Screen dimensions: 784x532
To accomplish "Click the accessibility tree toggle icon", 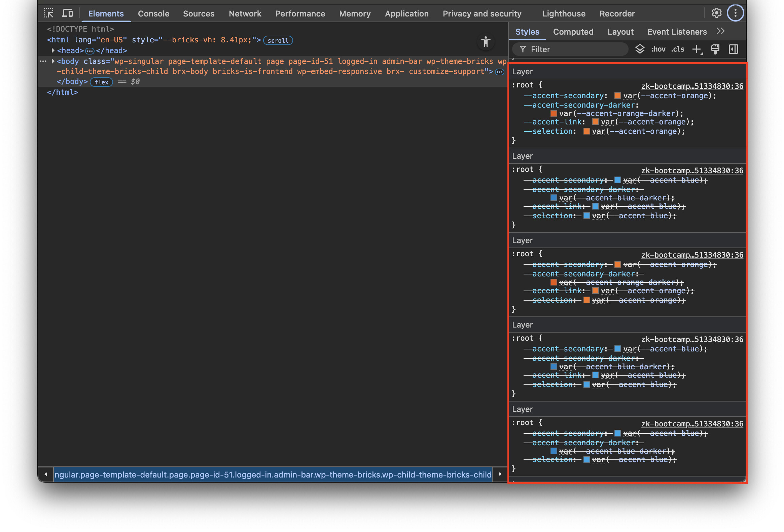I will pyautogui.click(x=486, y=42).
